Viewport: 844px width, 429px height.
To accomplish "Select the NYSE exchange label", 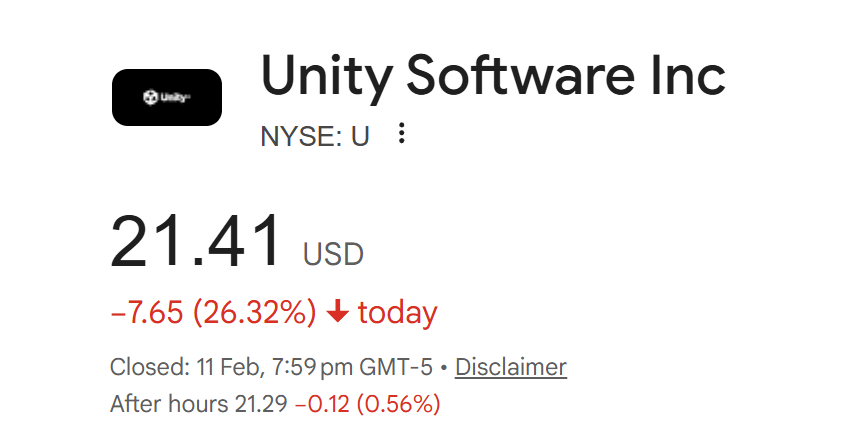I will [298, 136].
